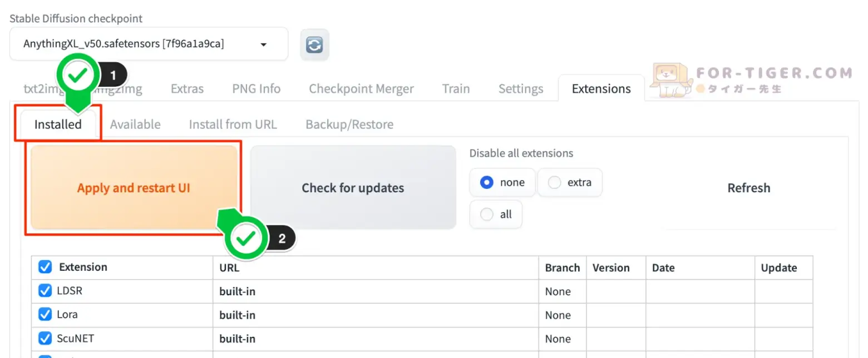Switch to the Extras tab

(x=187, y=89)
